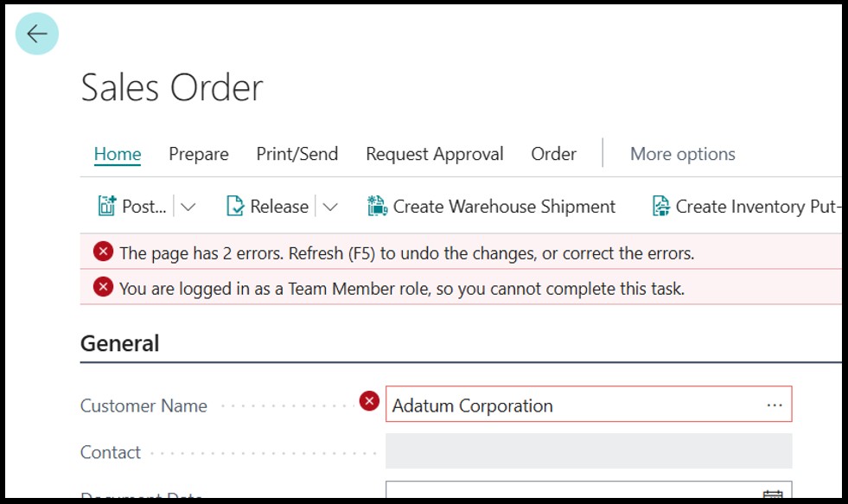Screen dimensions: 848x504
Task: Click the Create Inventory Put-away icon
Action: [661, 206]
